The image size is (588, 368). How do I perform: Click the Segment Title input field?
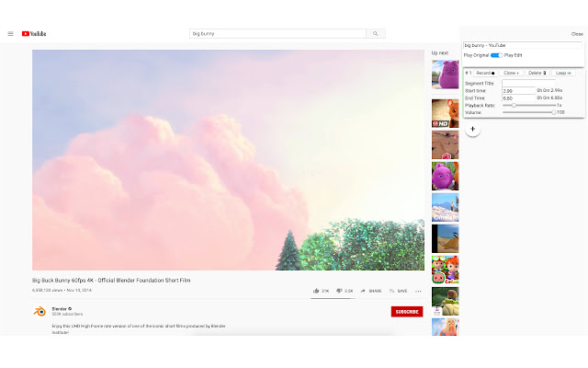point(529,83)
